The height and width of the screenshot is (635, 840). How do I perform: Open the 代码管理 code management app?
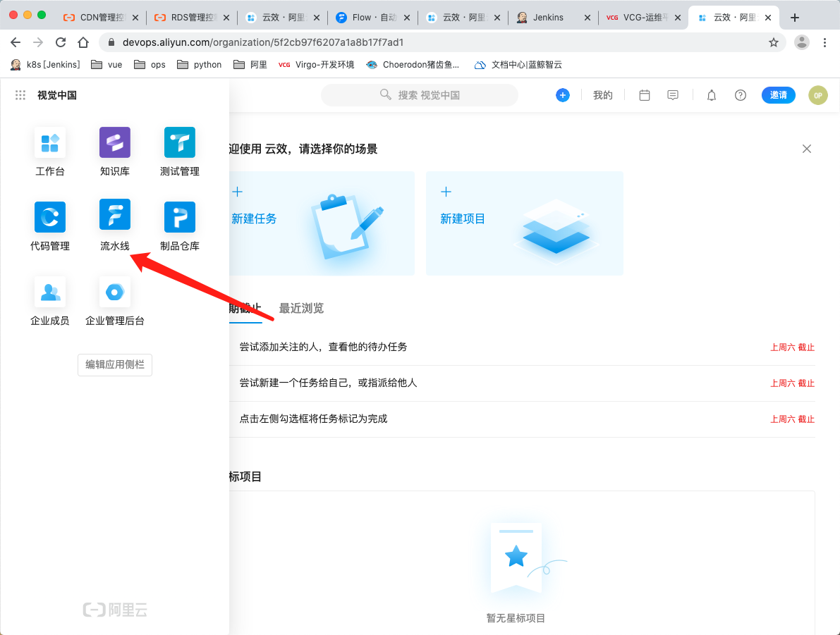(50, 226)
